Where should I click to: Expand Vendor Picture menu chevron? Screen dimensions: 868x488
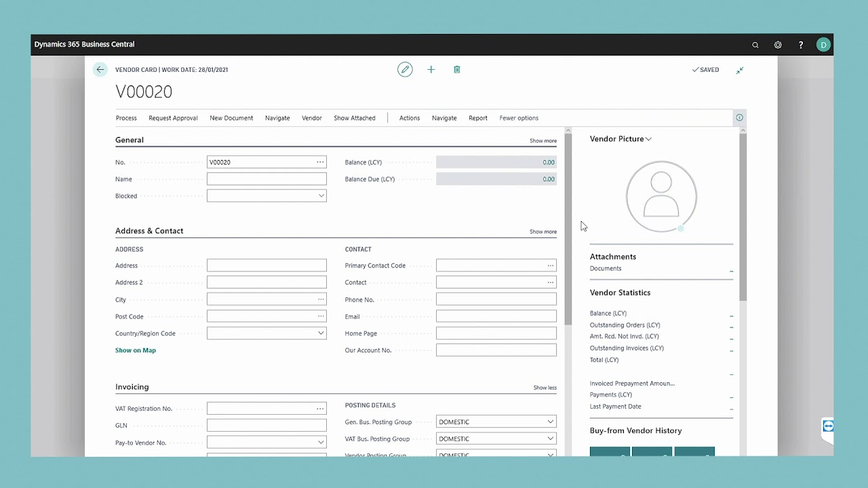pyautogui.click(x=648, y=139)
